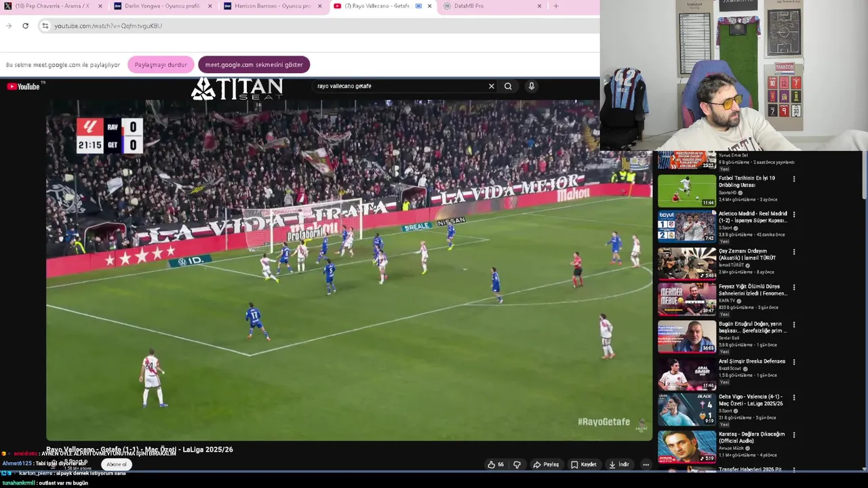Open more actions (three dots) under the video
The width and height of the screenshot is (868, 488).
coord(646,464)
